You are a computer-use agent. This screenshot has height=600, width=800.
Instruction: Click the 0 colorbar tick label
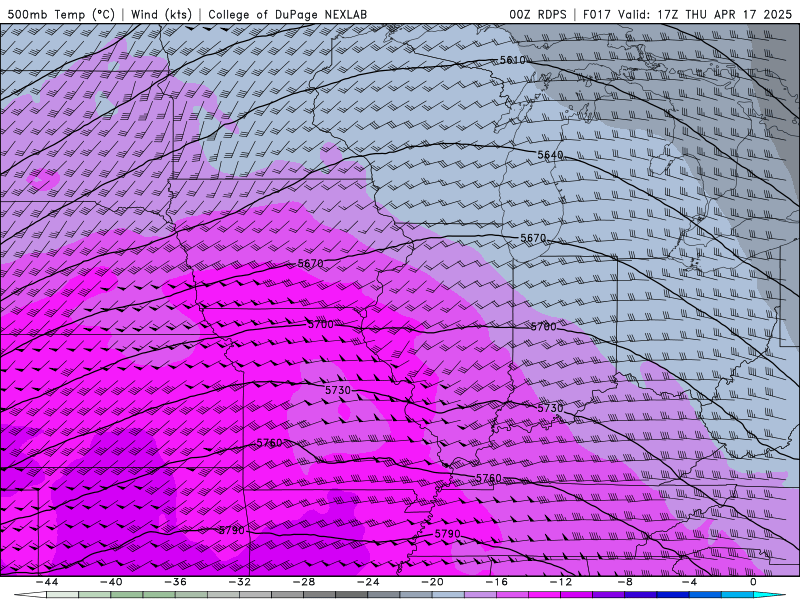click(753, 582)
